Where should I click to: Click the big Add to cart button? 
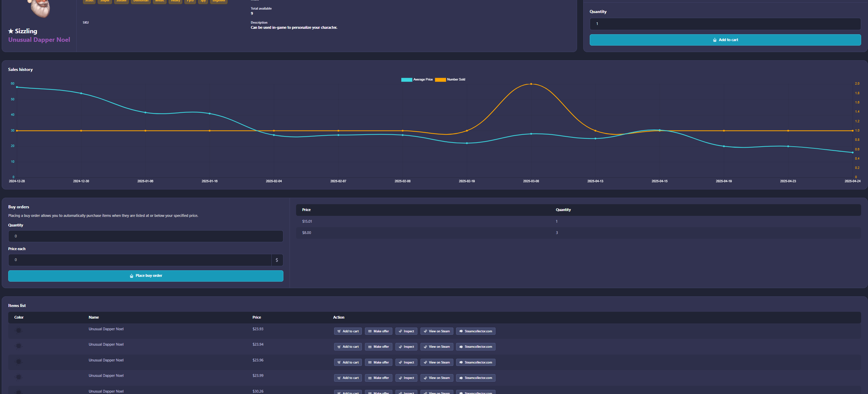[725, 40]
